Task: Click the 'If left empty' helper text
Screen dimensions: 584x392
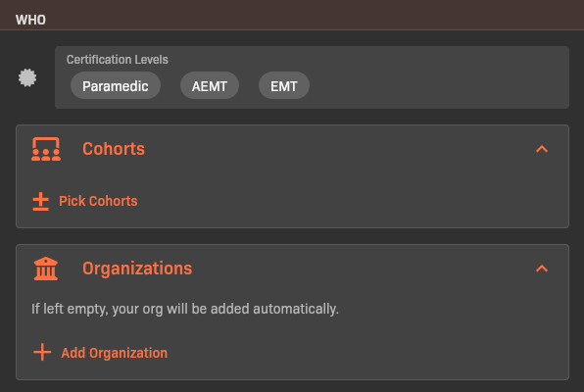Action: (185, 309)
